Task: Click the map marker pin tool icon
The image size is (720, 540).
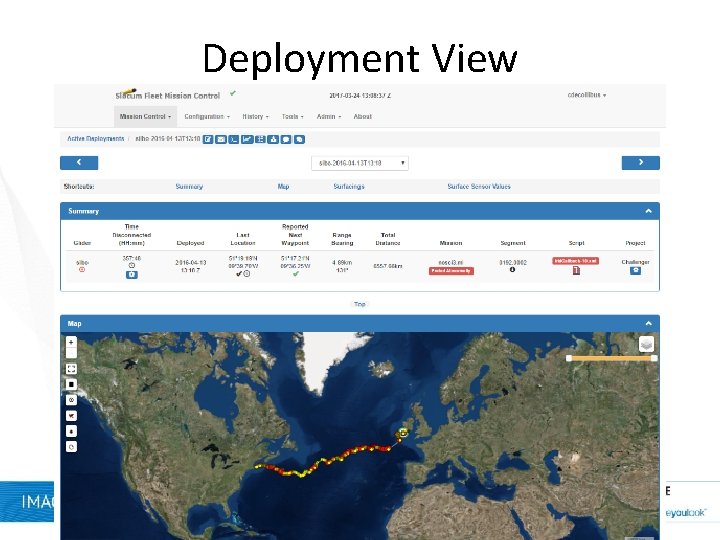Action: 71,431
